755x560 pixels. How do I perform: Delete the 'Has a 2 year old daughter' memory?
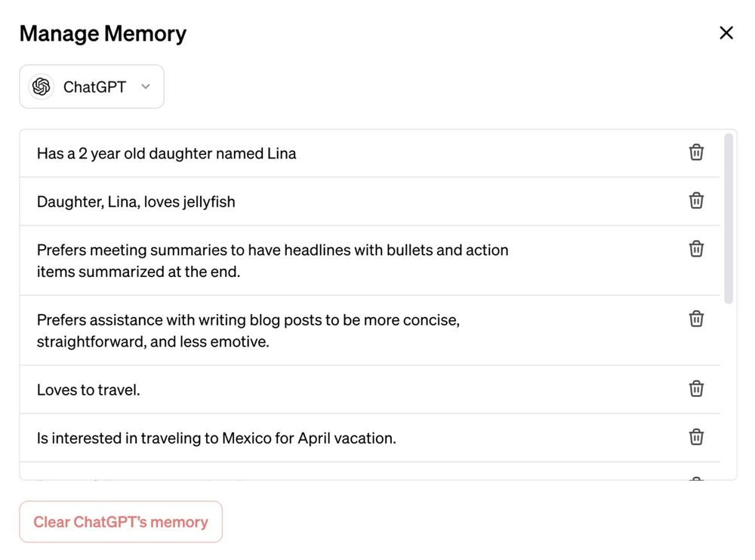(696, 152)
